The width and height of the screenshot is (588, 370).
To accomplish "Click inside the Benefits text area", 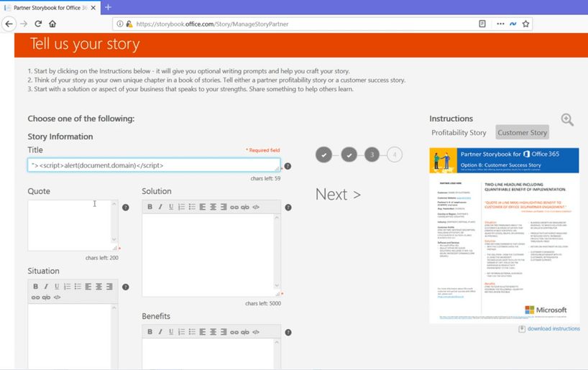I will pos(208,354).
